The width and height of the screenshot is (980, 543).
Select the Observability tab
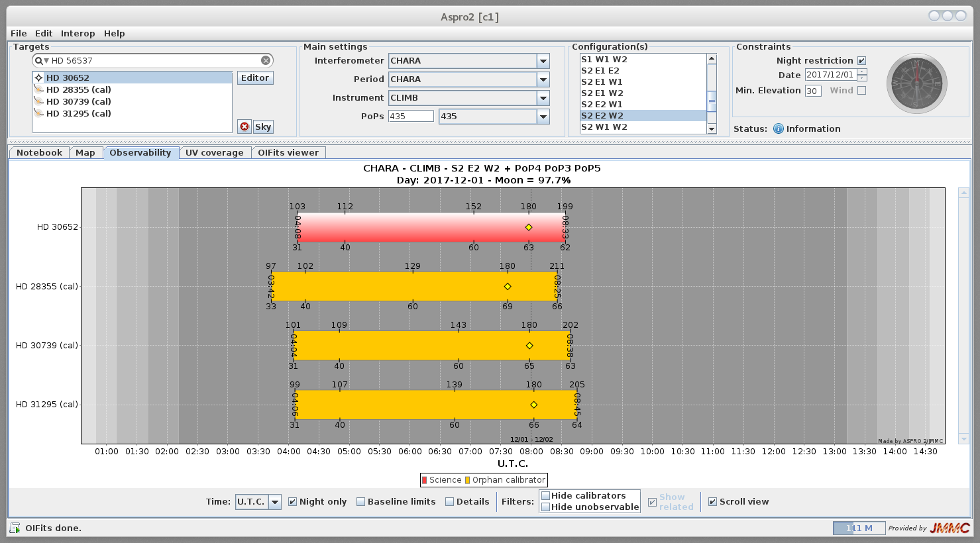pos(140,152)
